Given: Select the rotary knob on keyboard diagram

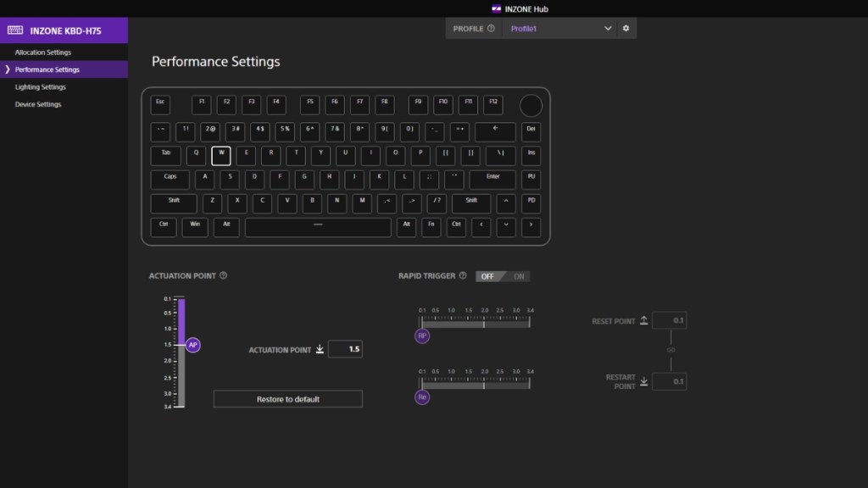Looking at the screenshot, I should (530, 105).
